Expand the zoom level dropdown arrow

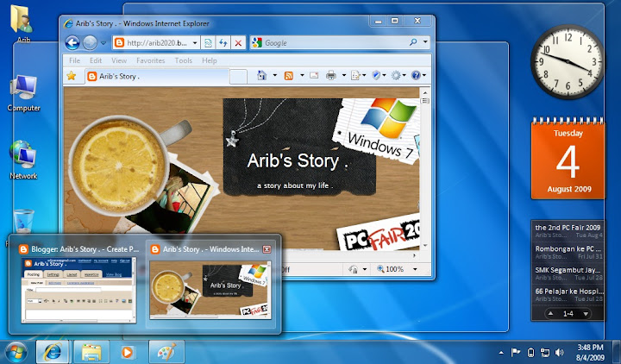click(415, 269)
